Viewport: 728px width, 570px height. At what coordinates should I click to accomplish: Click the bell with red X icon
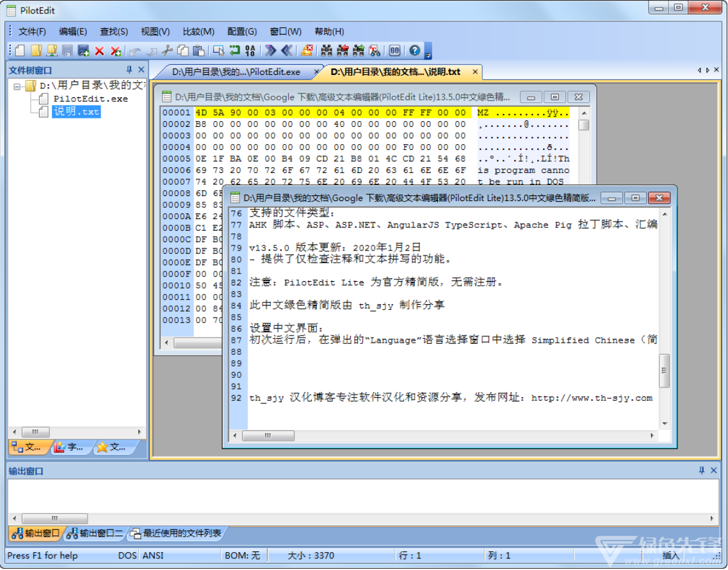point(307,51)
